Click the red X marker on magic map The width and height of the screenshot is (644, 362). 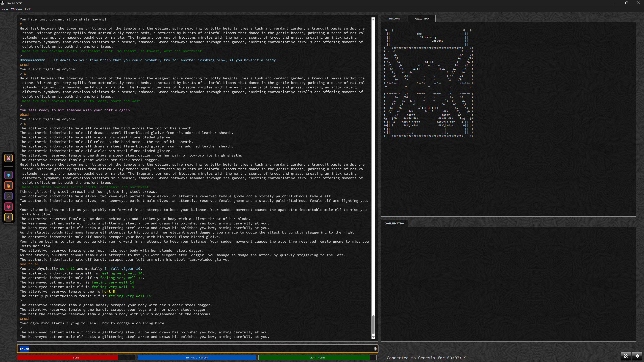point(429,108)
